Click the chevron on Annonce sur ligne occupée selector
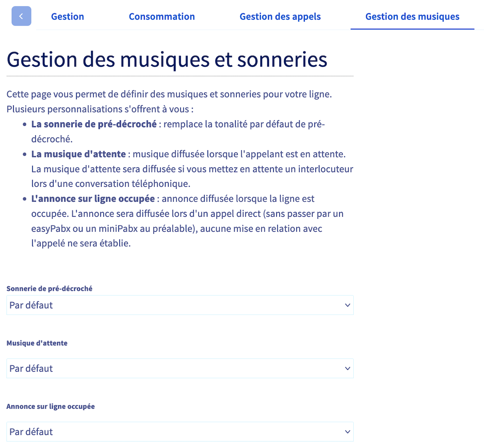 click(x=347, y=432)
